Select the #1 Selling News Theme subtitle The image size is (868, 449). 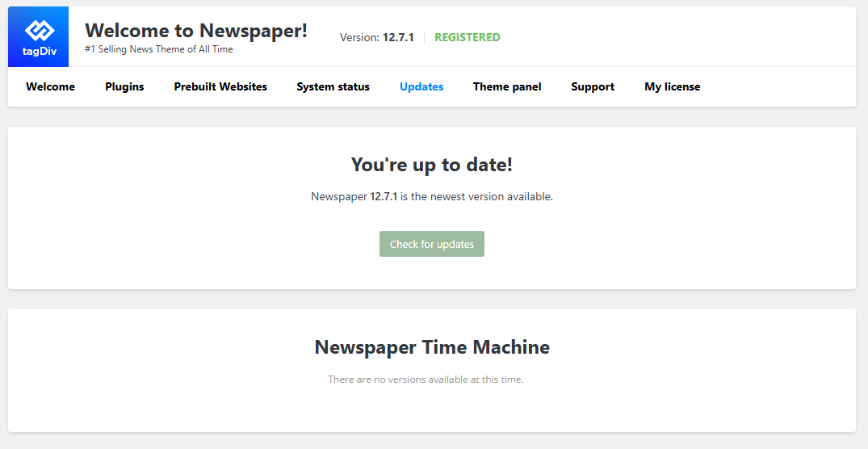tap(159, 49)
